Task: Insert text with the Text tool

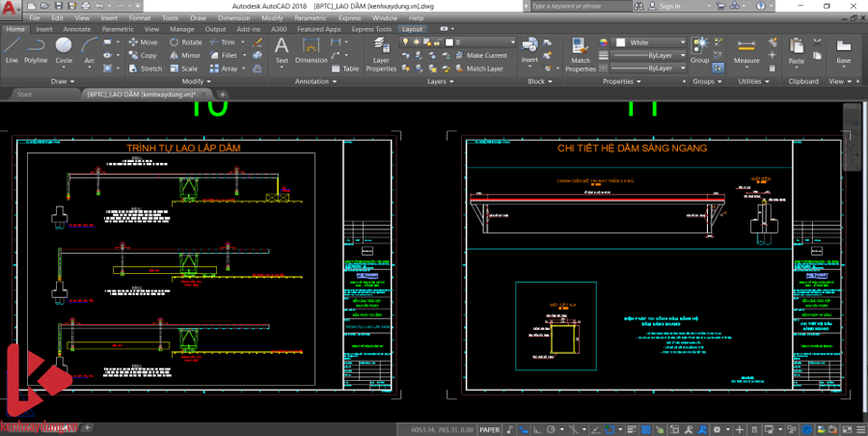Action: pos(282,49)
